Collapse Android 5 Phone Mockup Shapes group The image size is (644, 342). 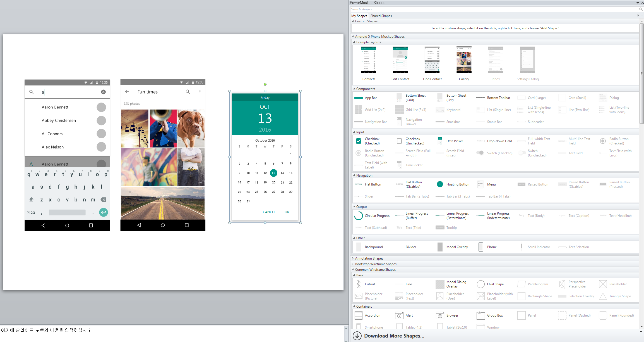[x=353, y=37]
